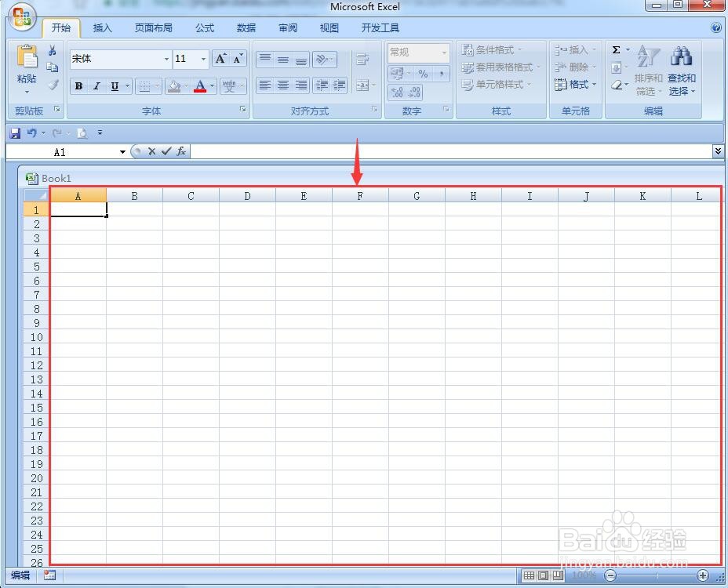Click the Copy icon

coord(53,67)
